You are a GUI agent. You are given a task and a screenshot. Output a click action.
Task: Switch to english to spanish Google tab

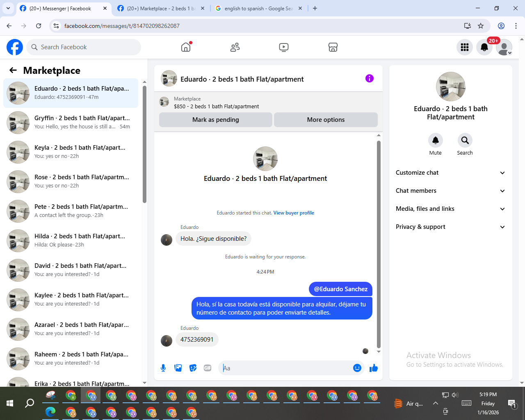click(x=258, y=8)
